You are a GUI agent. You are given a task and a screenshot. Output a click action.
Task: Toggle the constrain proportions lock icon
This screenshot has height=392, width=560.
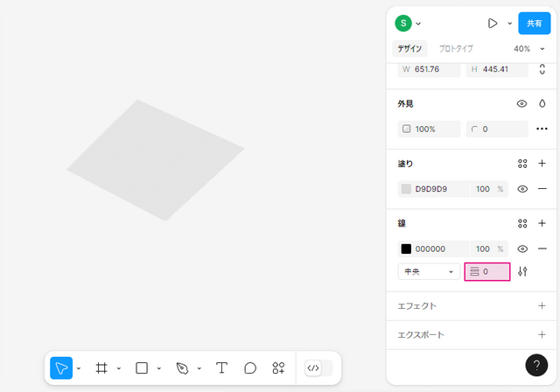pyautogui.click(x=542, y=69)
